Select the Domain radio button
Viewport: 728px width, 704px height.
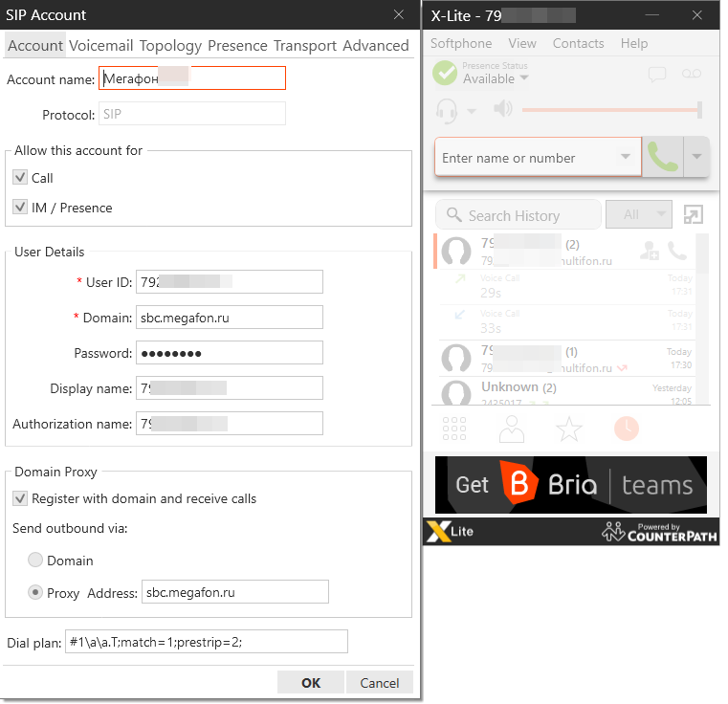coord(35,560)
